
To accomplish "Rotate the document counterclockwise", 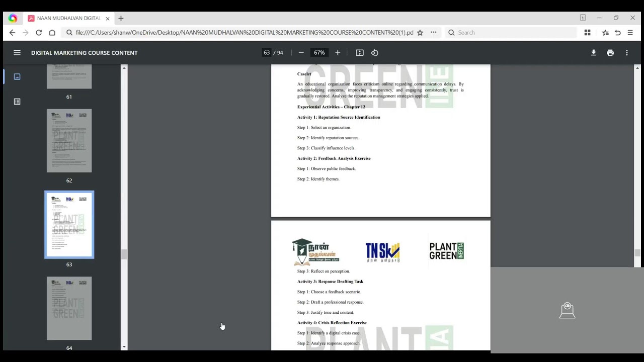I will [375, 53].
